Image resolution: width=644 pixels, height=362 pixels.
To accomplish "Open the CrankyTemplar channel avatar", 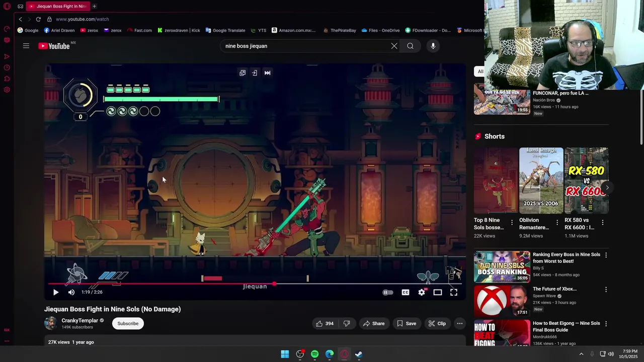I will tap(50, 323).
